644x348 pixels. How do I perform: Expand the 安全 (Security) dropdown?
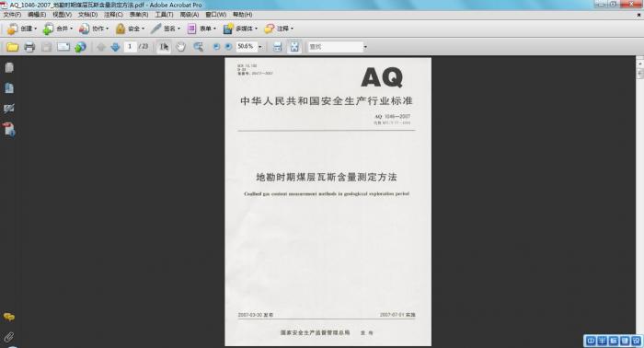click(x=130, y=29)
